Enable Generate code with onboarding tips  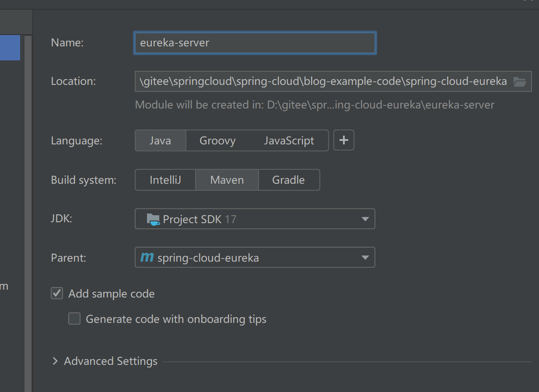point(74,318)
